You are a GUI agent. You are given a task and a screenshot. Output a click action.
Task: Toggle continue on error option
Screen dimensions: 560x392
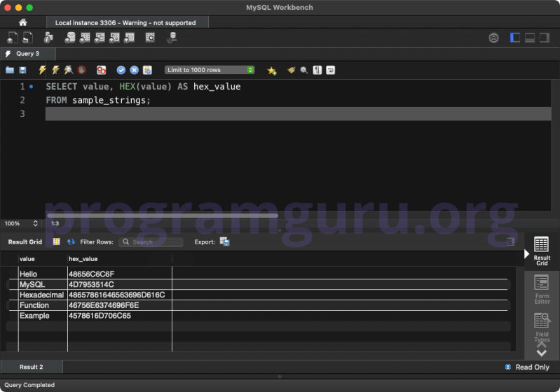(102, 70)
